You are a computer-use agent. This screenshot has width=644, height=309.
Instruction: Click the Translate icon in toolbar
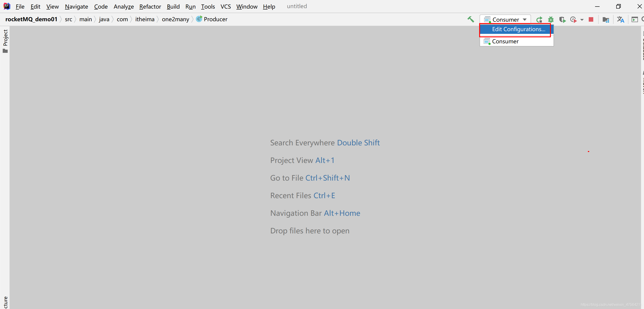tap(621, 19)
